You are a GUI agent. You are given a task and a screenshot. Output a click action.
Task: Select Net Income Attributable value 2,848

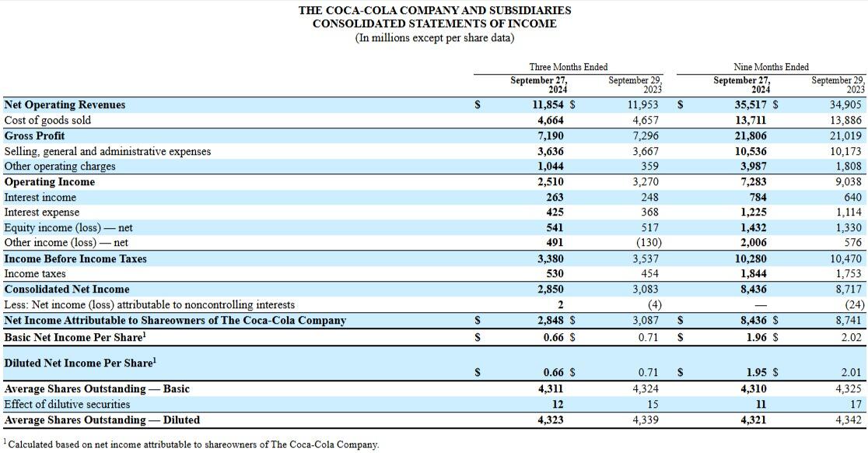point(551,320)
